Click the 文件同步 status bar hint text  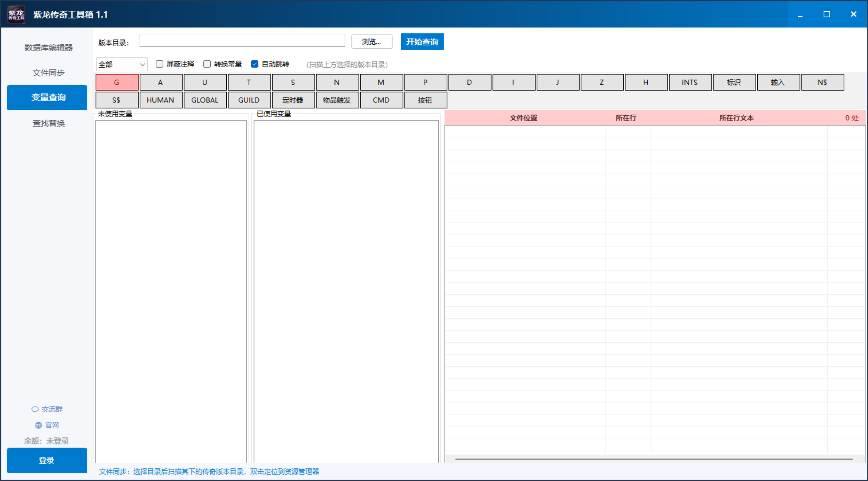click(x=209, y=471)
